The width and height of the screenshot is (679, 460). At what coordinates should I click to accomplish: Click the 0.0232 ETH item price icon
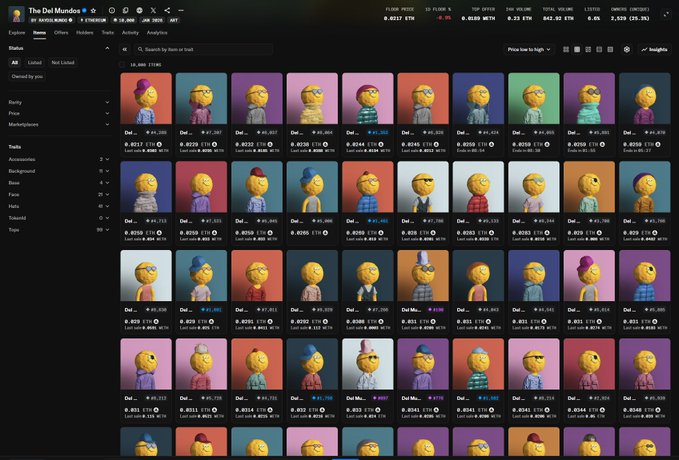[x=270, y=144]
